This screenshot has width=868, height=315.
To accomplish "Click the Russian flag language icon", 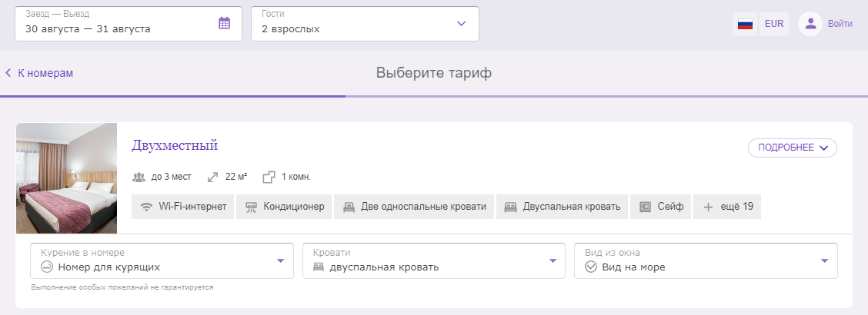I will click(x=745, y=24).
